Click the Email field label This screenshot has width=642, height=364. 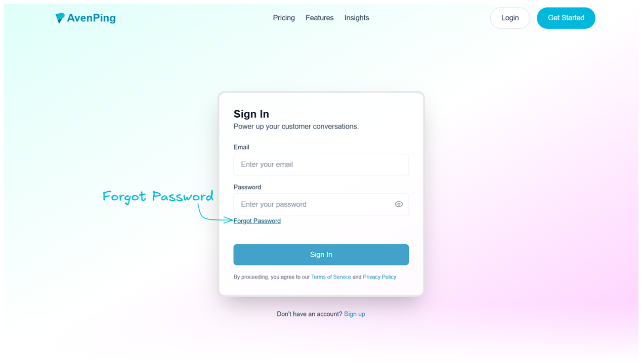pos(241,147)
